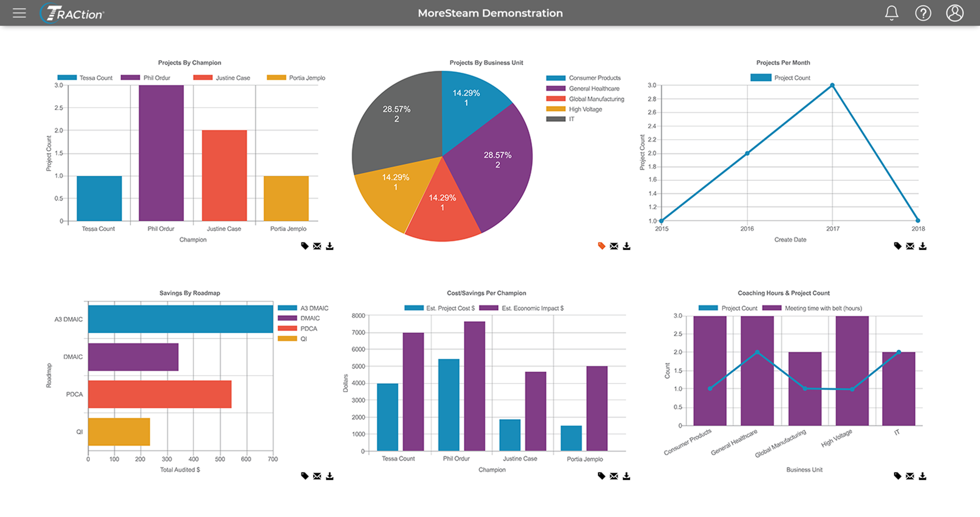Click the 2017 data point on line chart
This screenshot has height=517, width=980.
[832, 86]
